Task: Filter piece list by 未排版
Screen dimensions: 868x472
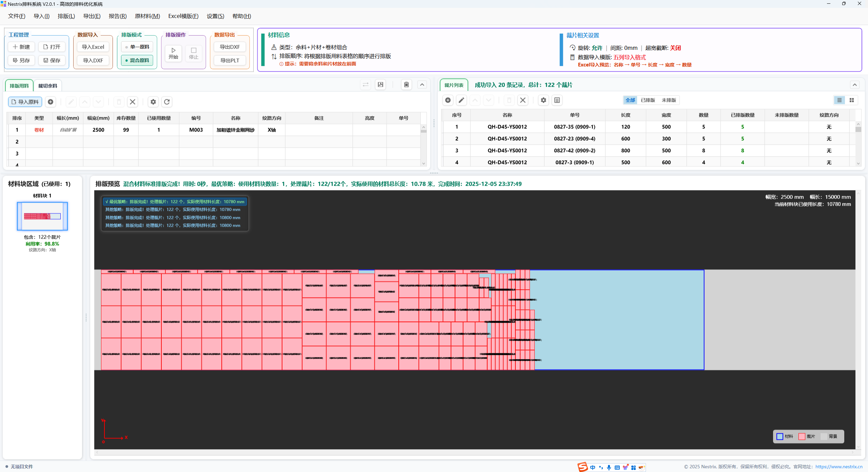Action: click(669, 100)
